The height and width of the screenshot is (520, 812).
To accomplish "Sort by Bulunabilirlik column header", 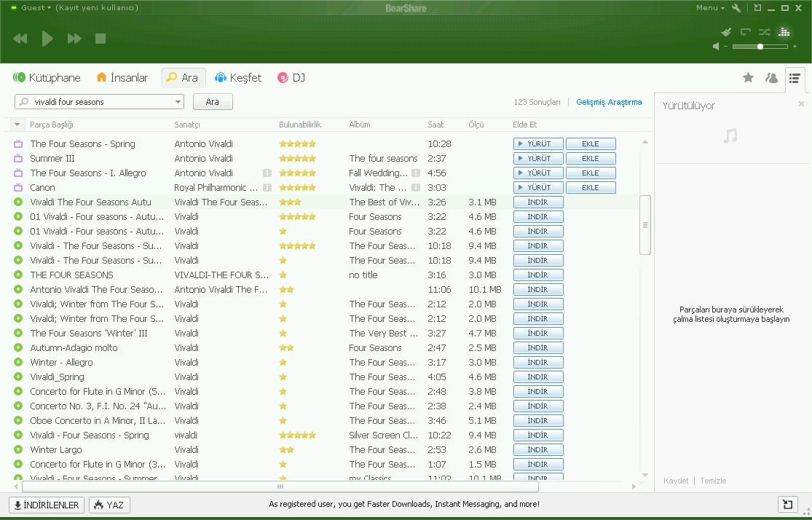I will click(300, 125).
